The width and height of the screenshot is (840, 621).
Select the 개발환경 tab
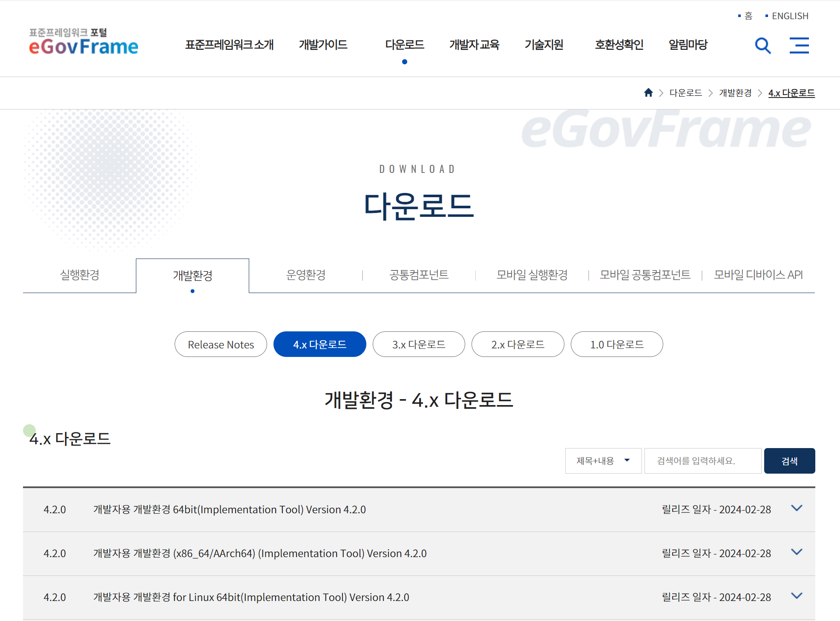click(193, 276)
